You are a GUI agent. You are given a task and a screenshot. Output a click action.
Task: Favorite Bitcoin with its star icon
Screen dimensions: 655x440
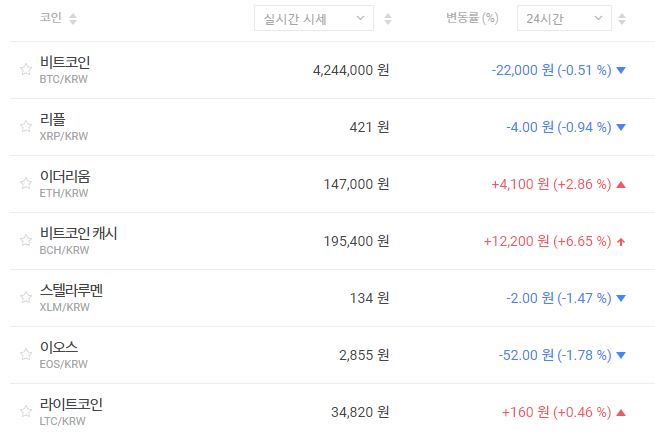coord(26,70)
